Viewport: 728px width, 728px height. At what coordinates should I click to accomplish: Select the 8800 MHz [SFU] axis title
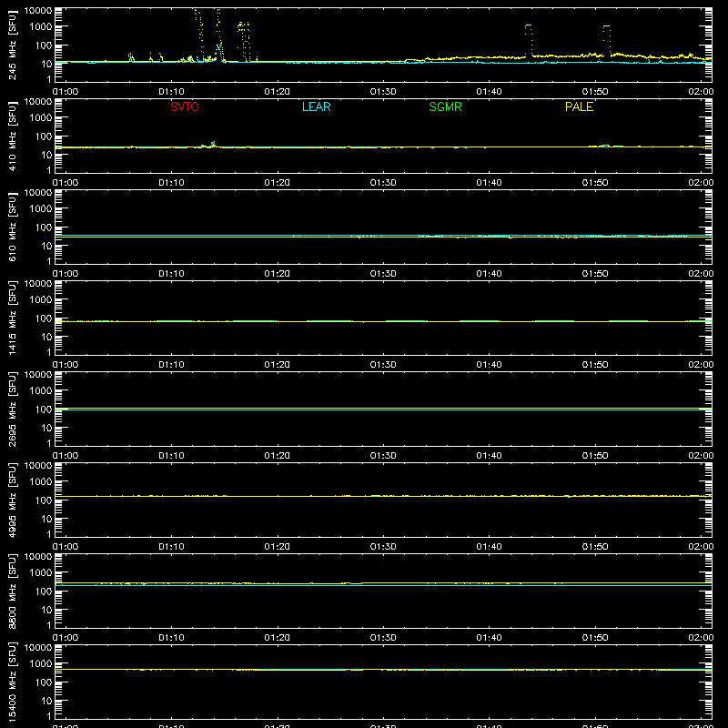(13, 591)
